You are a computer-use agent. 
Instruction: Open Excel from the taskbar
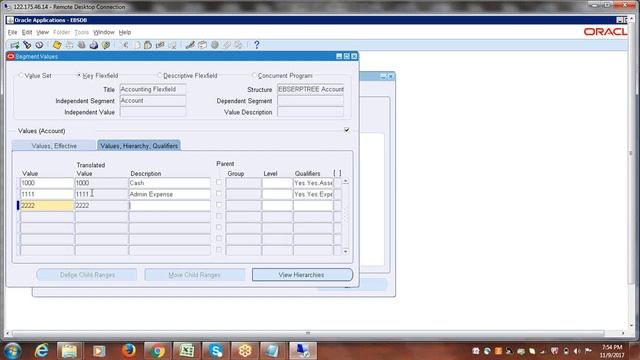187,351
